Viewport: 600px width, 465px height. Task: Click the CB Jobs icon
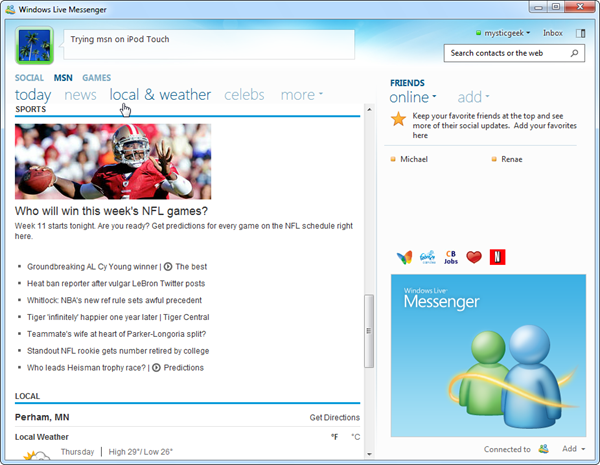[x=450, y=257]
